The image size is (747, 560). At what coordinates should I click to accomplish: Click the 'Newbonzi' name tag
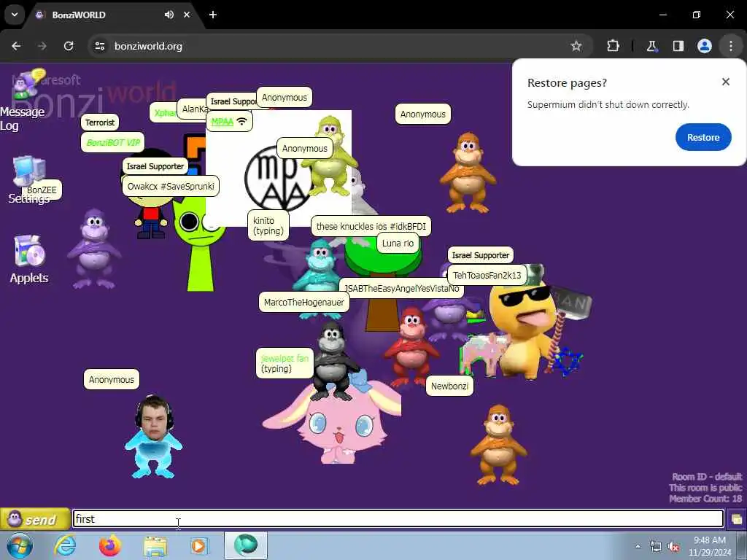(449, 386)
